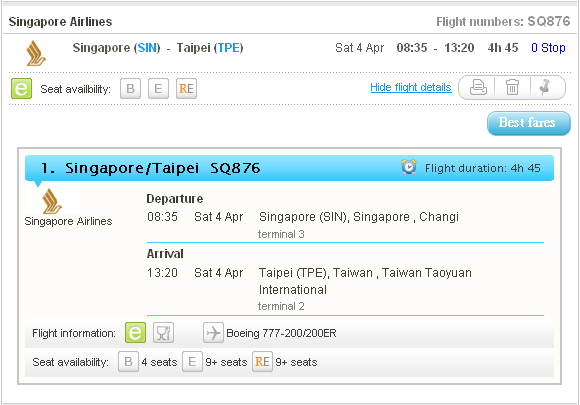Click 'Singapore Airlines' heading text

click(60, 22)
